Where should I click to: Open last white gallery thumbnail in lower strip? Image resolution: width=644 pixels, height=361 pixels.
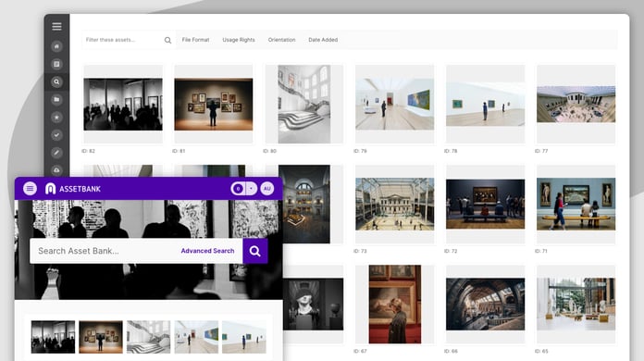coord(244,337)
